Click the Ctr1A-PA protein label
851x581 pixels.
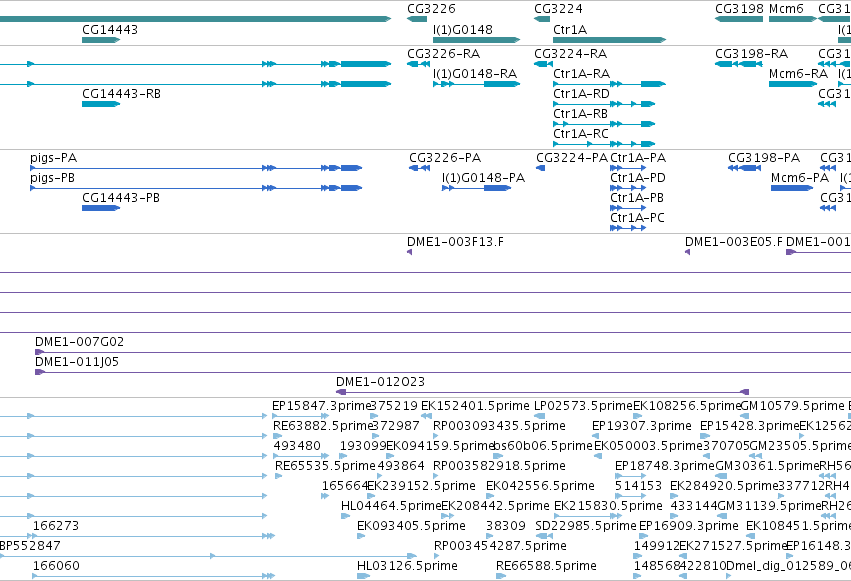(x=638, y=158)
